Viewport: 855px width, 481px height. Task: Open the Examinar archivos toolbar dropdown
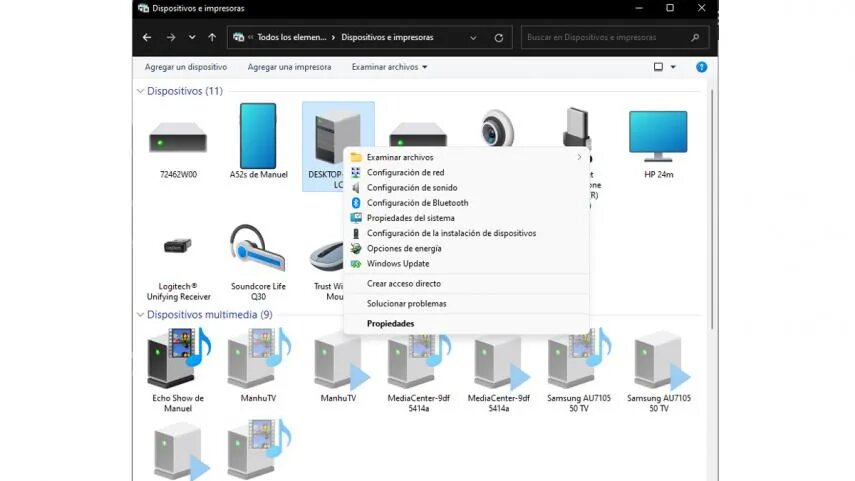(x=425, y=67)
